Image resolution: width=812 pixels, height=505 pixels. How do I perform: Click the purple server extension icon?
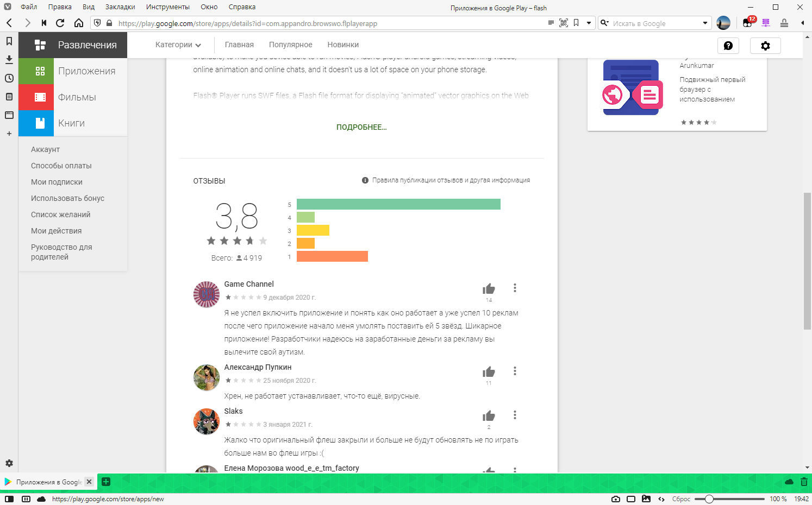(x=766, y=23)
